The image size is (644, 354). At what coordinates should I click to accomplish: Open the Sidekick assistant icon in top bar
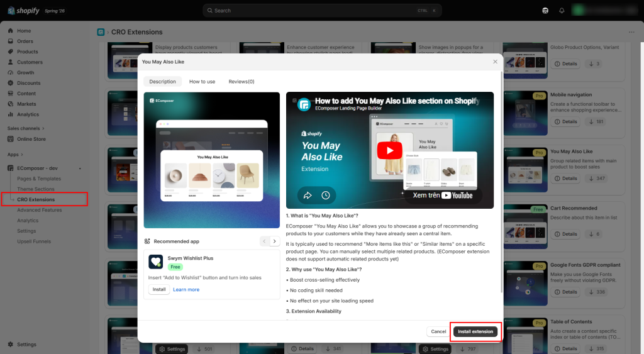point(545,11)
